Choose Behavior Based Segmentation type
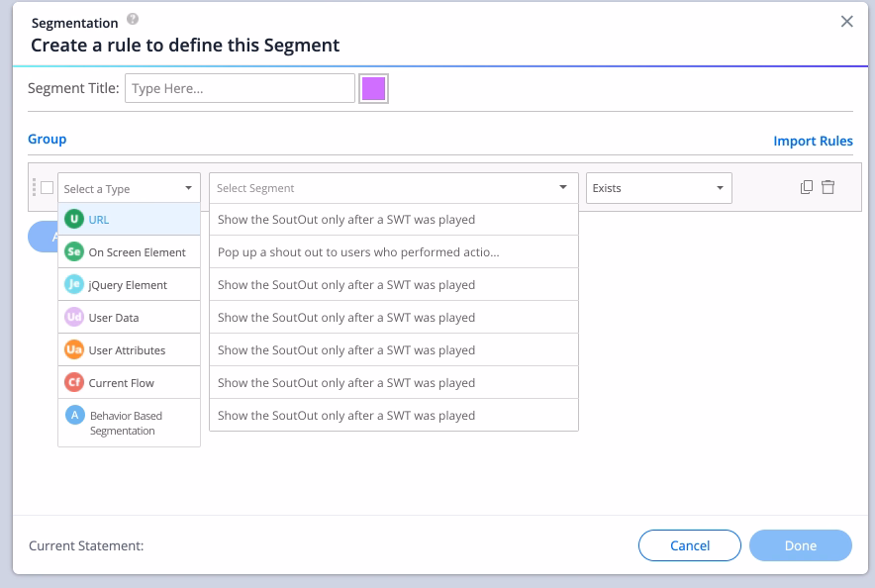The image size is (875, 588). point(129,423)
